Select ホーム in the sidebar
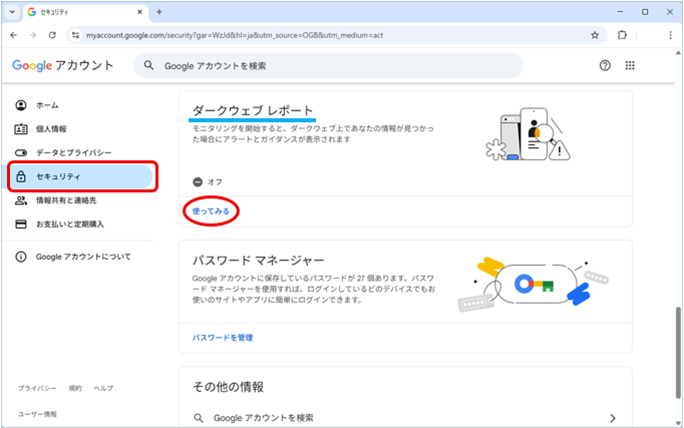The height and width of the screenshot is (428, 684). tap(47, 105)
